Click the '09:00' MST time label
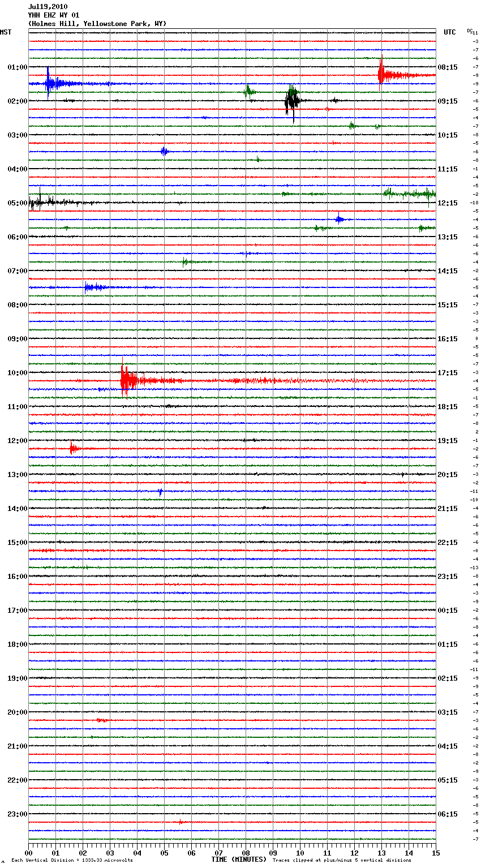The height and width of the screenshot is (868, 481). pos(18,339)
